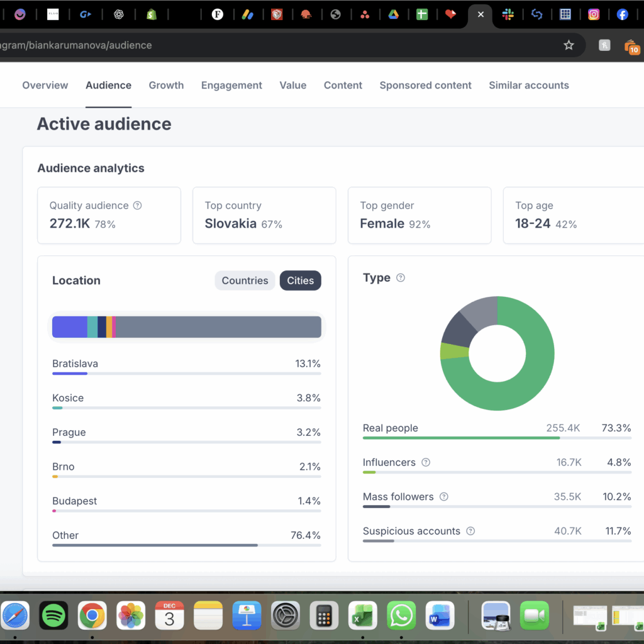
Task: Switch to the Instagram browser tab
Action: [593, 14]
